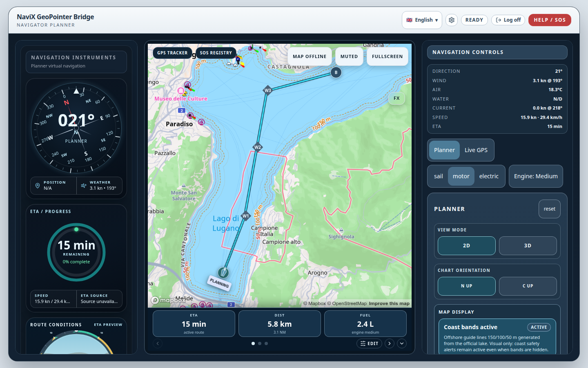Click the Sighignola peak marker
This screenshot has width=588, height=368.
[341, 230]
